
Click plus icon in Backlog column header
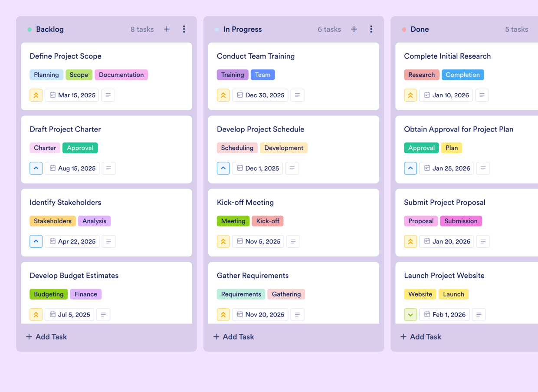(x=167, y=29)
